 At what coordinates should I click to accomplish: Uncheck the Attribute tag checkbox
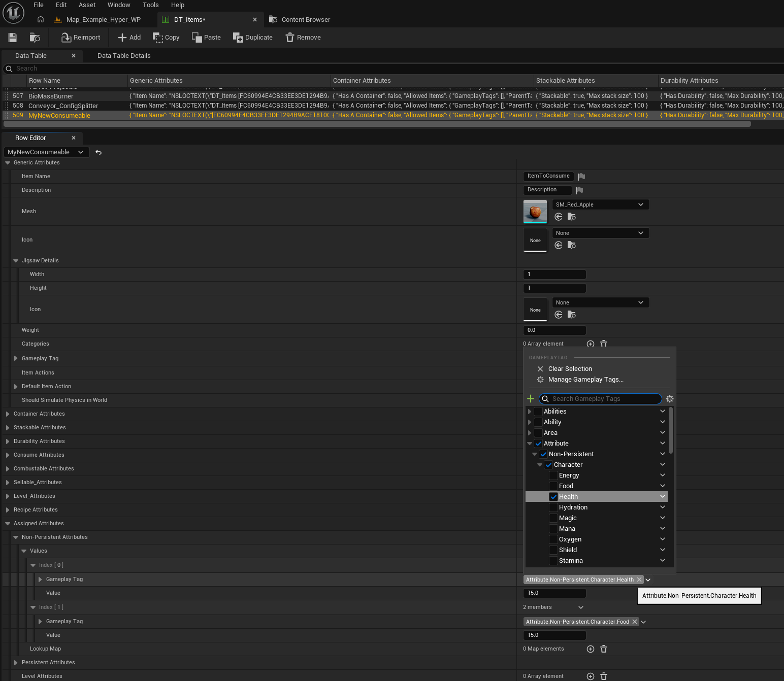[x=538, y=444]
